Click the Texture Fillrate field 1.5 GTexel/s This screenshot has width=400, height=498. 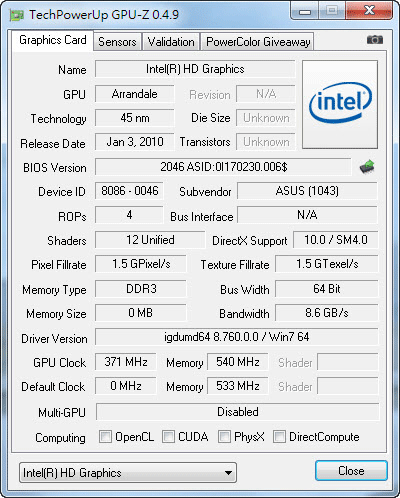tap(327, 264)
